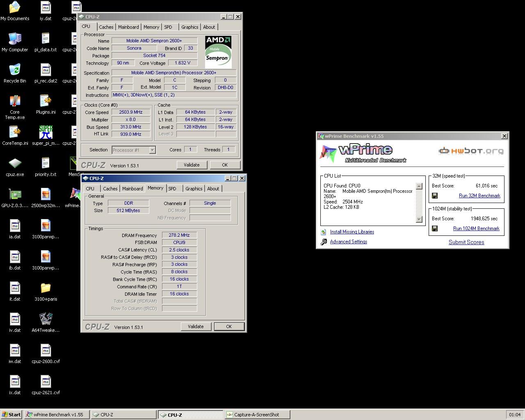Open About tab in lower CPU-Z window
The width and height of the screenshot is (525, 420).
[213, 189]
